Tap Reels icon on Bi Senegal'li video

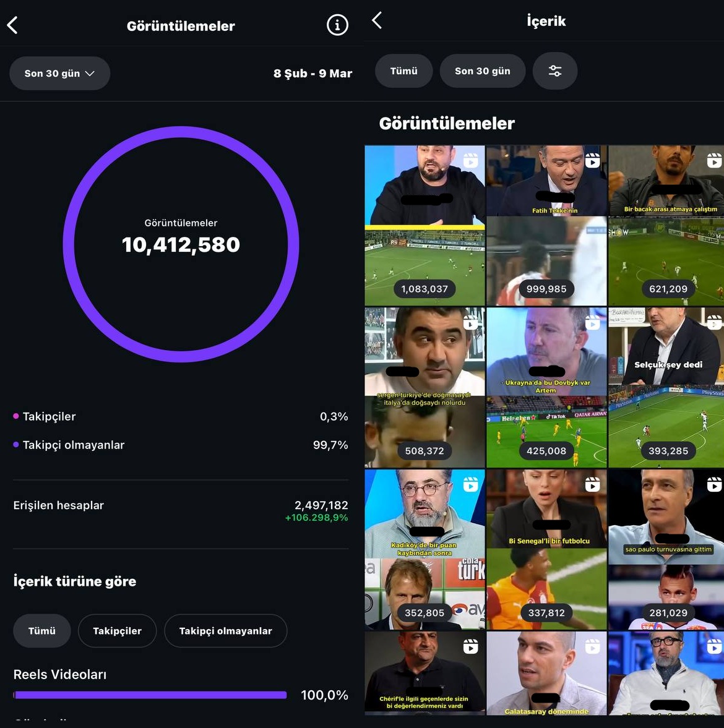pyautogui.click(x=592, y=484)
